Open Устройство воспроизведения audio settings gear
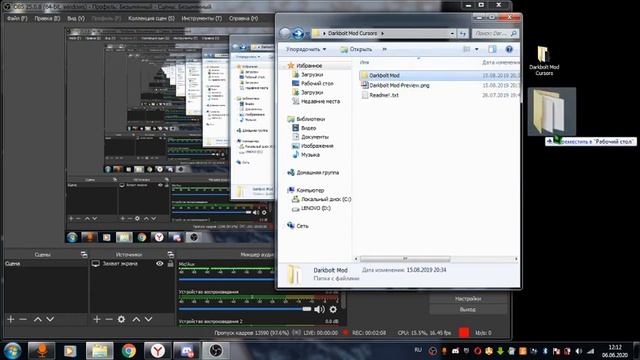640x360 pixels. point(333,309)
